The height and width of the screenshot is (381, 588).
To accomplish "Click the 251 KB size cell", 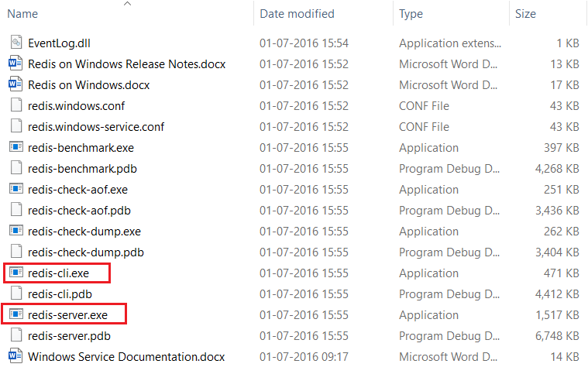I will (562, 190).
